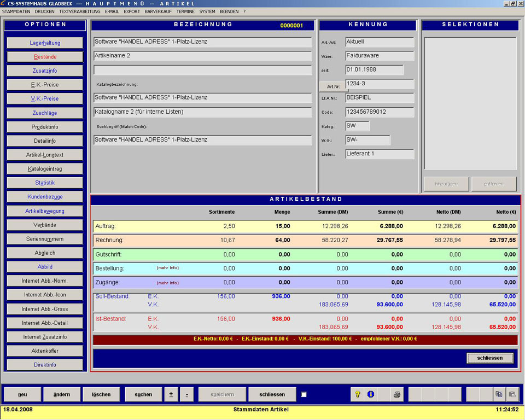This screenshot has height=420, width=525.
Task: Open the TEXTVERARBEITUNG menu
Action: [x=80, y=11]
